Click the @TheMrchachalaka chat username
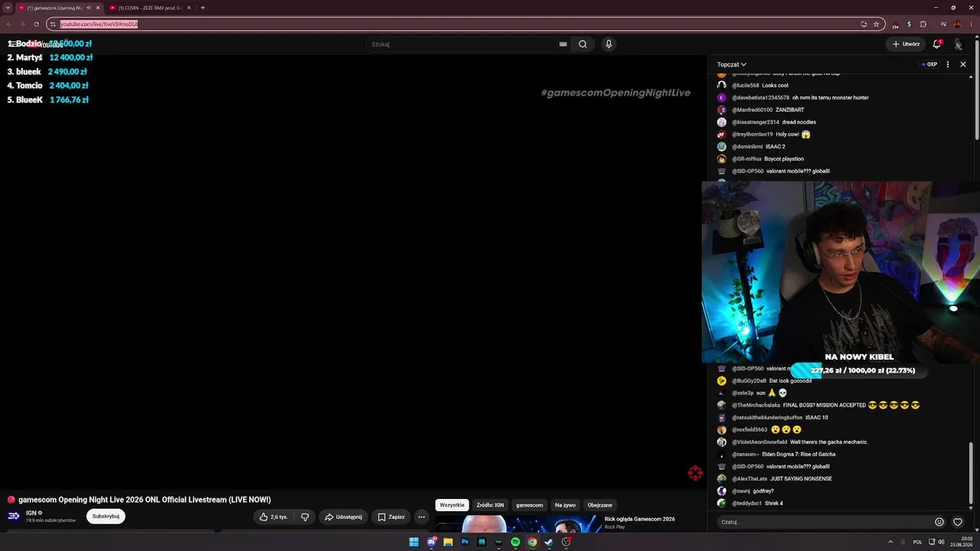 pos(756,406)
